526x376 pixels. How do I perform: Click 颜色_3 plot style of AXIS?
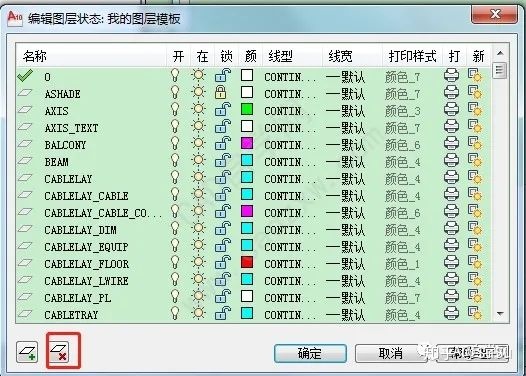pyautogui.click(x=403, y=111)
